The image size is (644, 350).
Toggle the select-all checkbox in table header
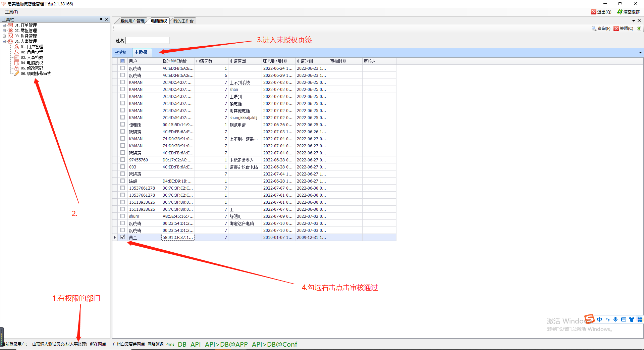pos(123,61)
